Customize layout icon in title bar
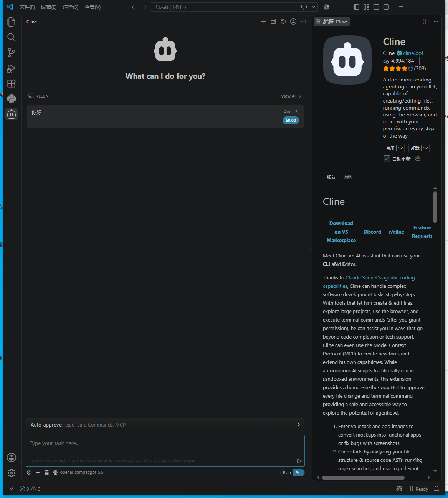Screen dimensions: 448x498 [x=366, y=7]
